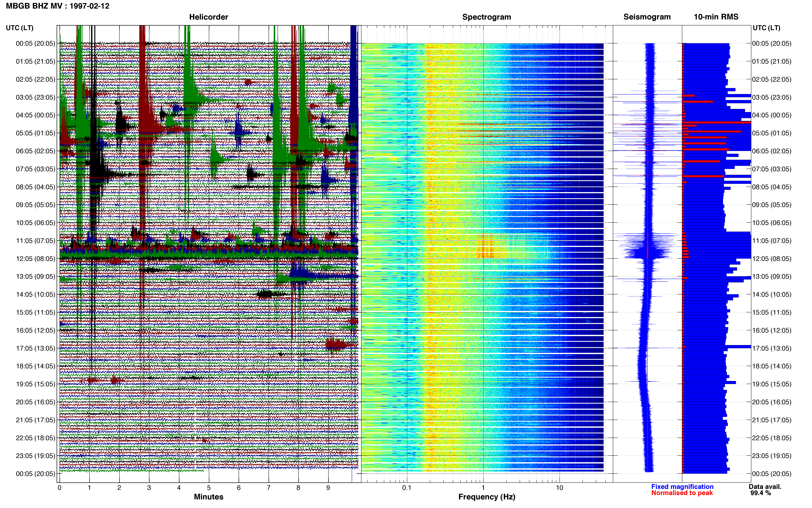Click RMS-side time label '19:05 (15:05)'
812x508 pixels.
(x=772, y=384)
